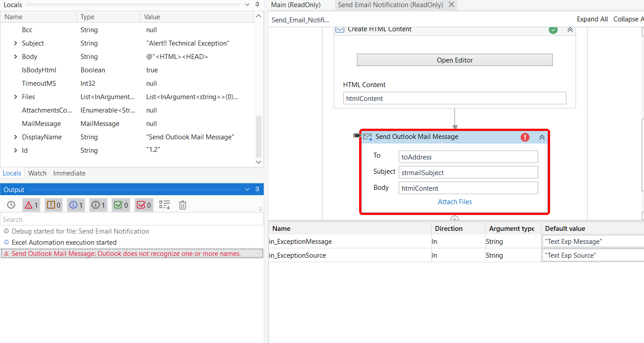Expand the Subject variable in Locals
This screenshot has width=644, height=343.
(x=15, y=43)
